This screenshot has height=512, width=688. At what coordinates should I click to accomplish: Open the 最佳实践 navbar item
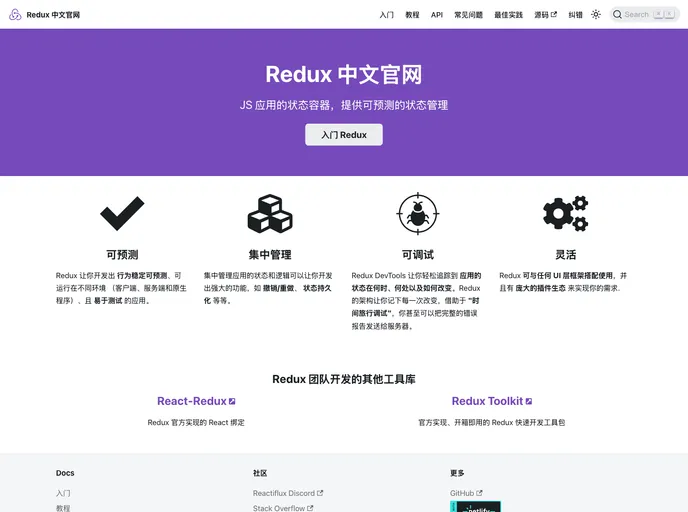(x=509, y=15)
